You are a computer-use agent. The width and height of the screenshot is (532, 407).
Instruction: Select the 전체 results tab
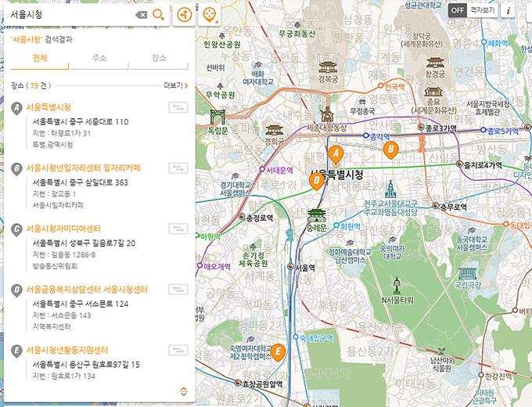coord(40,59)
